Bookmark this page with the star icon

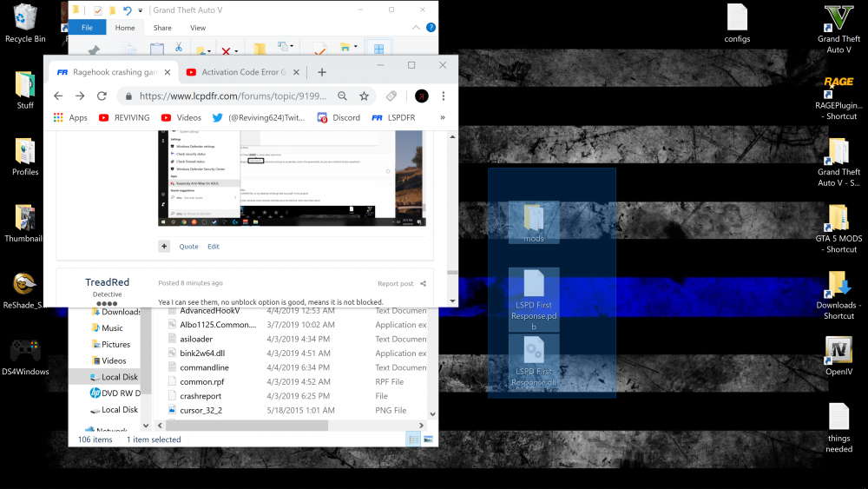(364, 96)
